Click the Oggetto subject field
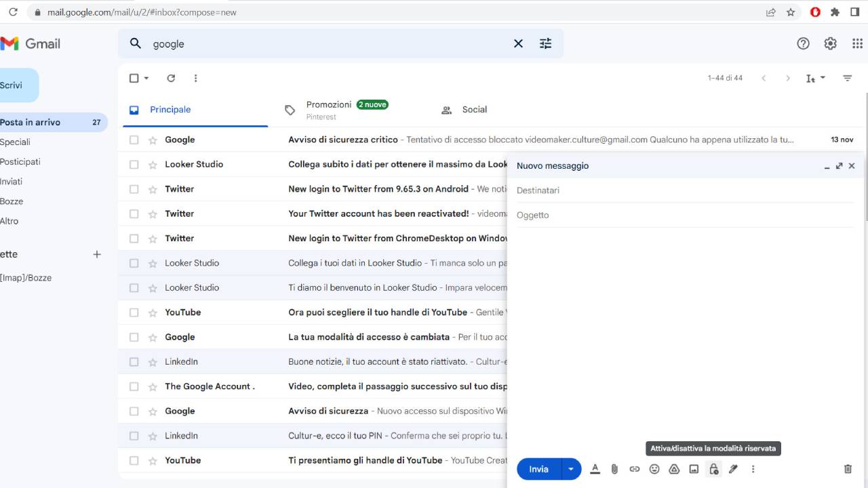Viewport: 868px width, 488px height. [x=685, y=215]
